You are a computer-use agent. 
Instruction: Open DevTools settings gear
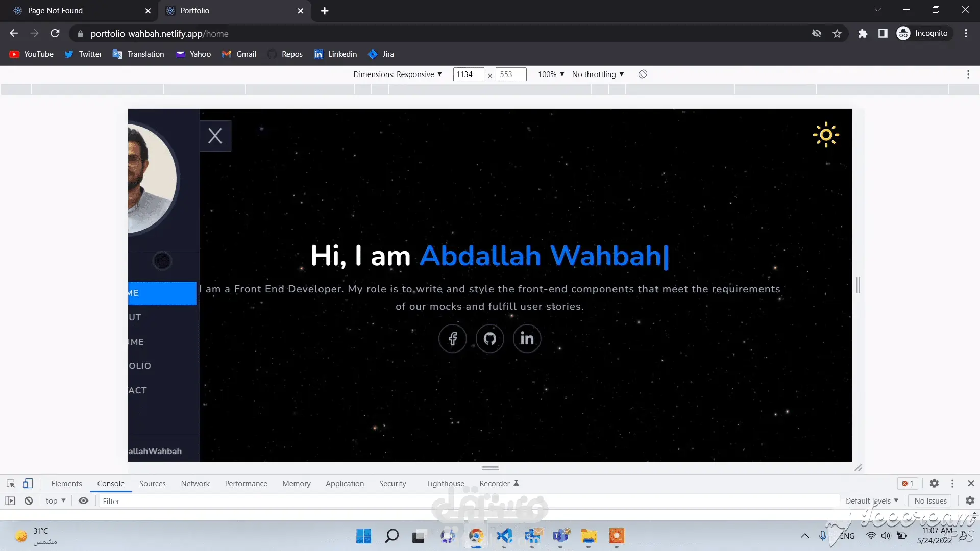click(x=934, y=483)
